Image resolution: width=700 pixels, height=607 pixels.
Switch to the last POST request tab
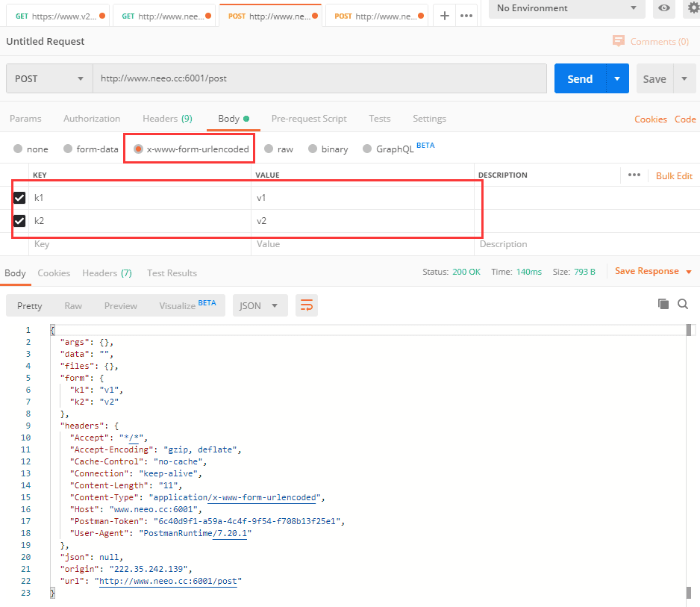377,16
